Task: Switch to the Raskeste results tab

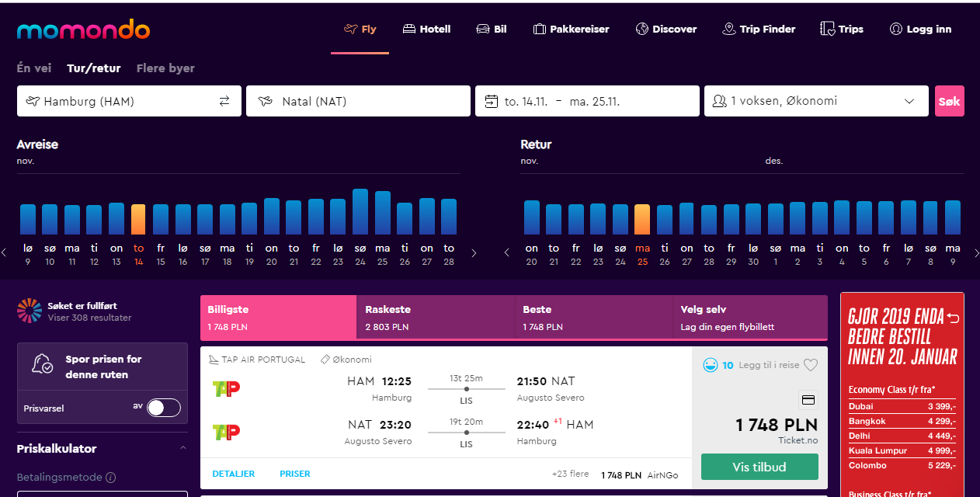Action: click(436, 318)
